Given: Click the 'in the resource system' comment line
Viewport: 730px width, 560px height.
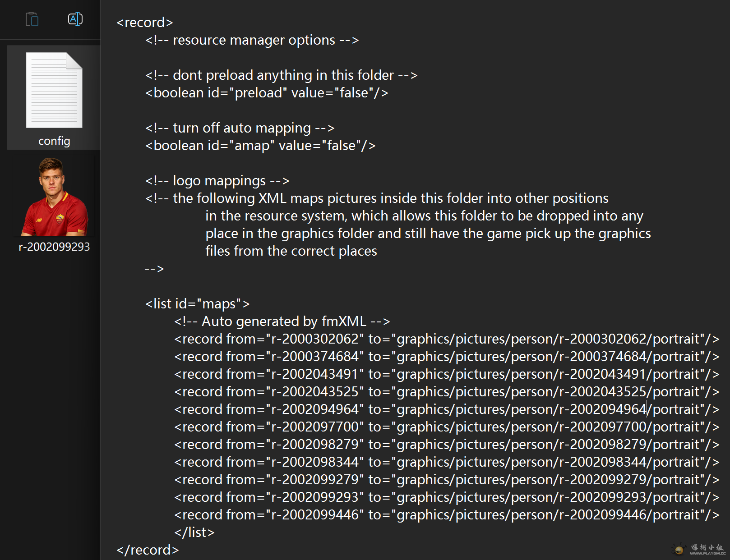Looking at the screenshot, I should pyautogui.click(x=424, y=216).
